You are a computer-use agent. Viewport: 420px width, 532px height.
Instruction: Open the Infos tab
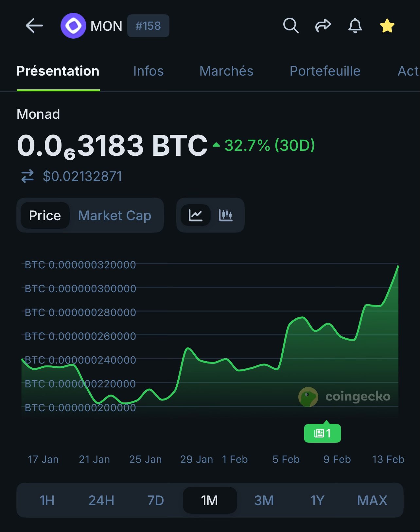click(148, 71)
